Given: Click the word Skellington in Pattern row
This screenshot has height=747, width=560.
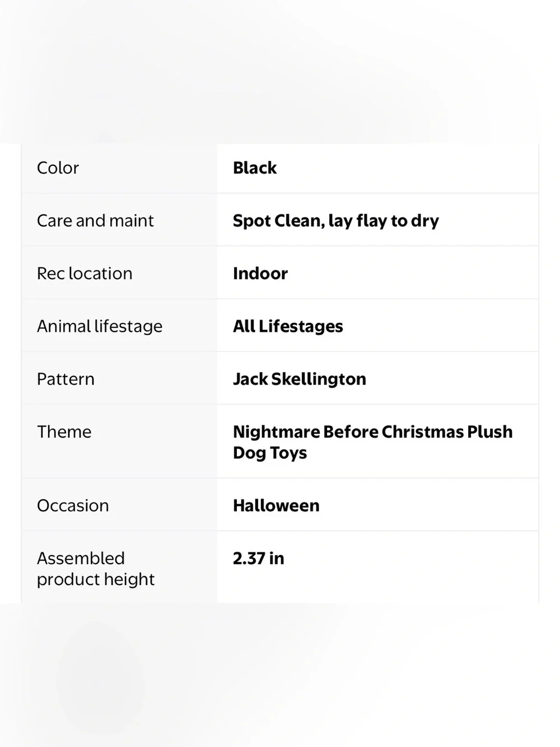Looking at the screenshot, I should (x=319, y=379).
